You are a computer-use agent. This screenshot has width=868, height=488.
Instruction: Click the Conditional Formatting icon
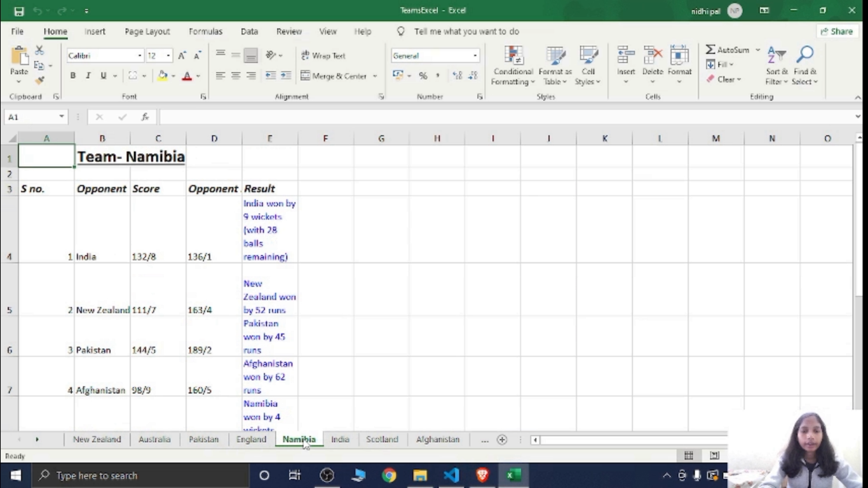coord(513,58)
